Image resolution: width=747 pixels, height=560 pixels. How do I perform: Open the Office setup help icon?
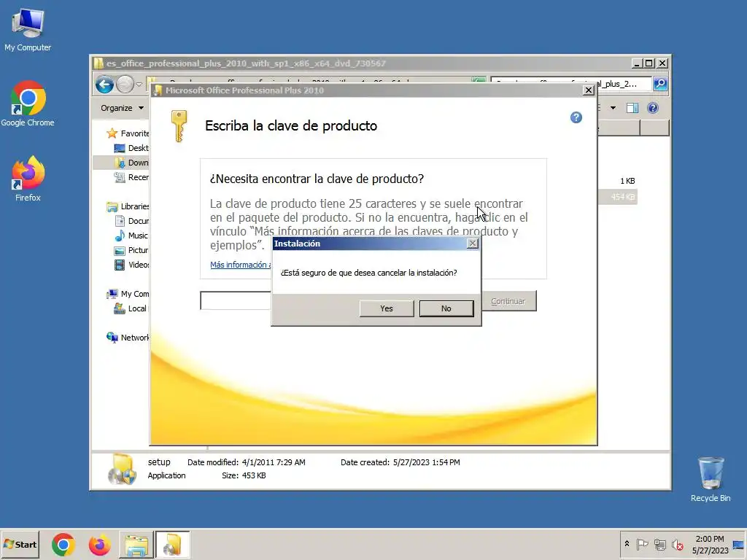[x=576, y=117]
